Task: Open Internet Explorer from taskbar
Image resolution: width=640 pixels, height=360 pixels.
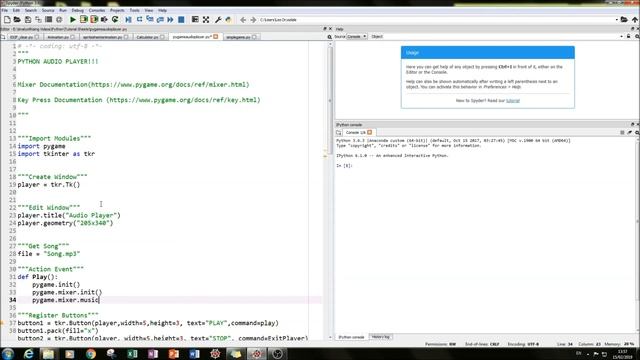Action: tap(28, 354)
